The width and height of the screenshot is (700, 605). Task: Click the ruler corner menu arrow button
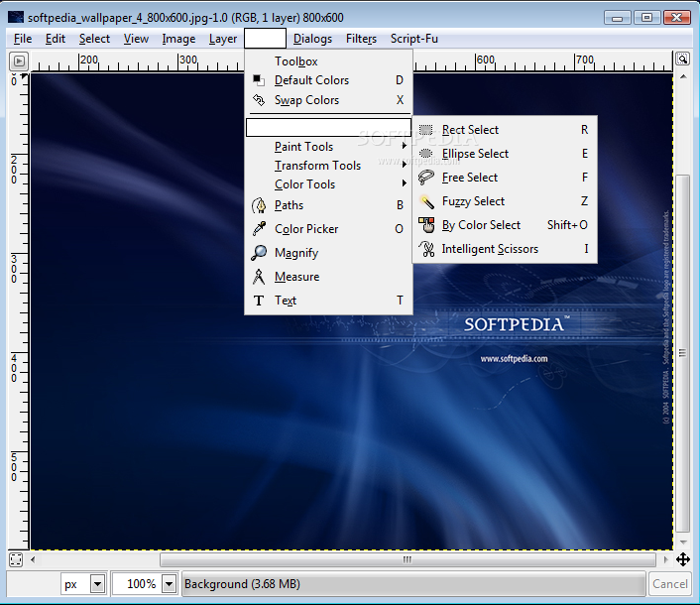[19, 61]
